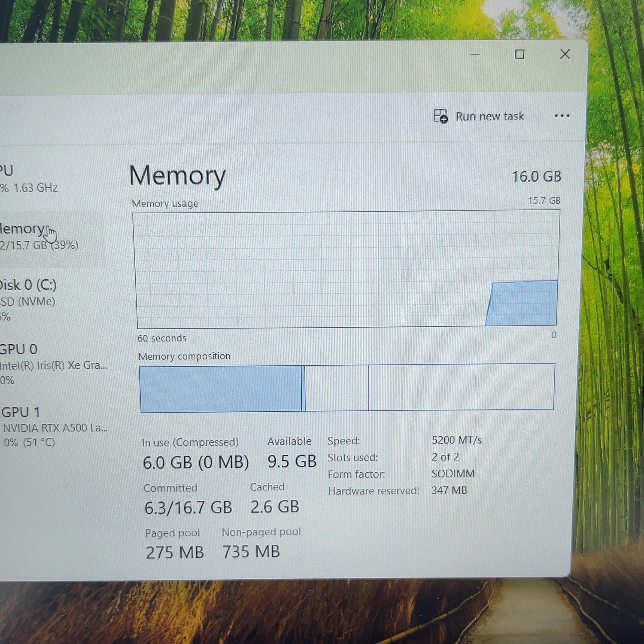This screenshot has height=644, width=644.
Task: Click the 5200 MT/s speed value
Action: (457, 440)
